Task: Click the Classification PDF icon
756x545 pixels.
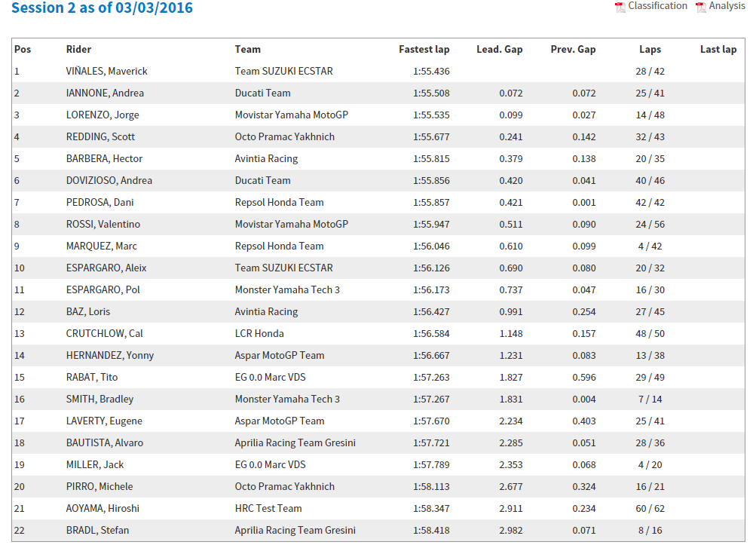Action: click(x=620, y=7)
